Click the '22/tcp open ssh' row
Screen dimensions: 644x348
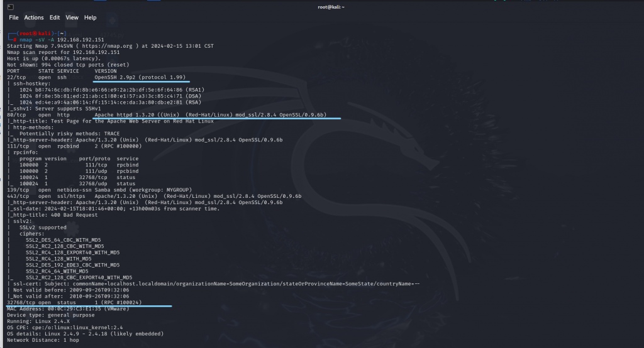[x=96, y=77]
